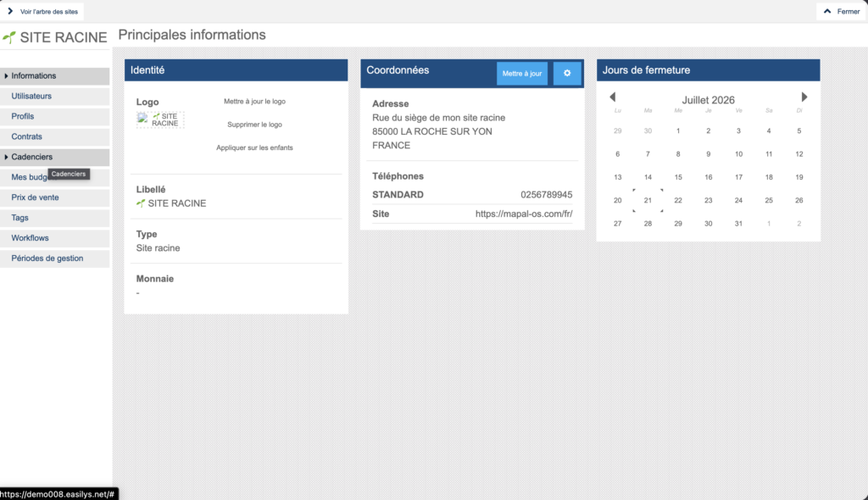This screenshot has height=500, width=868.
Task: Select July 31 in the calendar
Action: point(738,224)
